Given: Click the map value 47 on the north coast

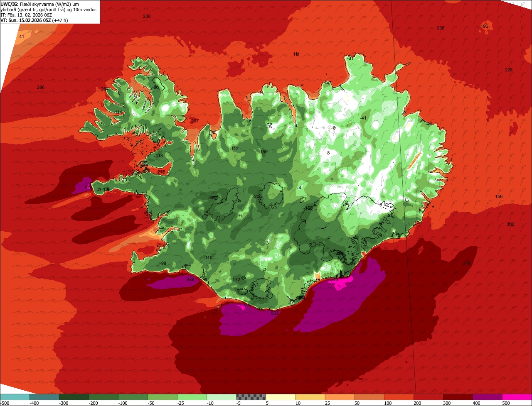Looking at the screenshot, I should (328, 83).
